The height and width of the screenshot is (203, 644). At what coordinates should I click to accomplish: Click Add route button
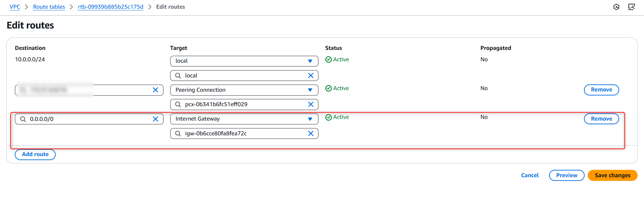click(35, 154)
